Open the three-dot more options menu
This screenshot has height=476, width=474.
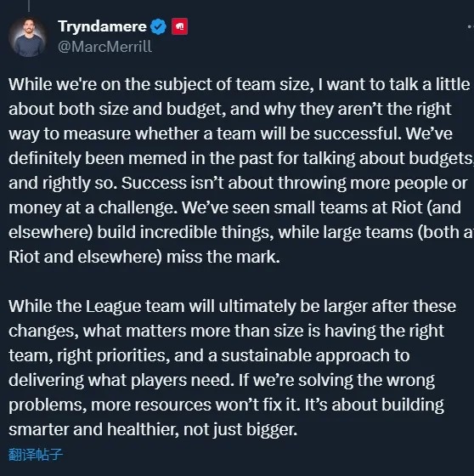click(x=471, y=26)
